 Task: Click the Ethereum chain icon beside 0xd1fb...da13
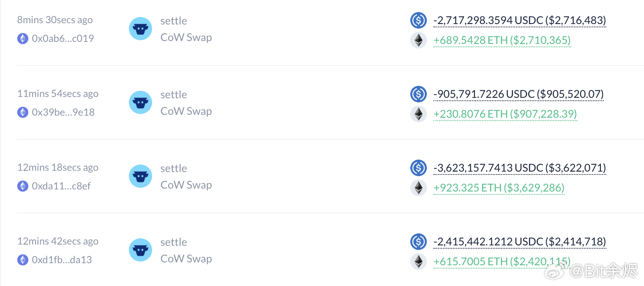[x=23, y=260]
